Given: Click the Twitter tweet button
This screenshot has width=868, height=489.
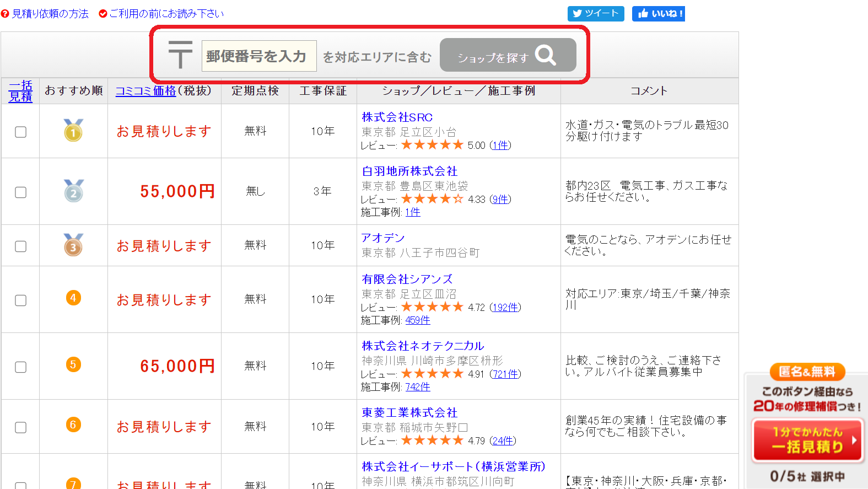Looking at the screenshot, I should click(596, 14).
